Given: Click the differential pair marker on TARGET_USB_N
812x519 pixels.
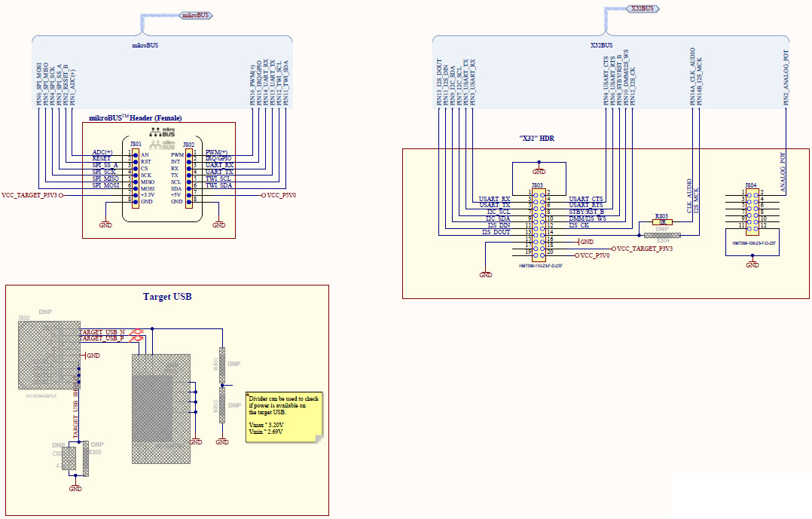Looking at the screenshot, I should coord(137,331).
